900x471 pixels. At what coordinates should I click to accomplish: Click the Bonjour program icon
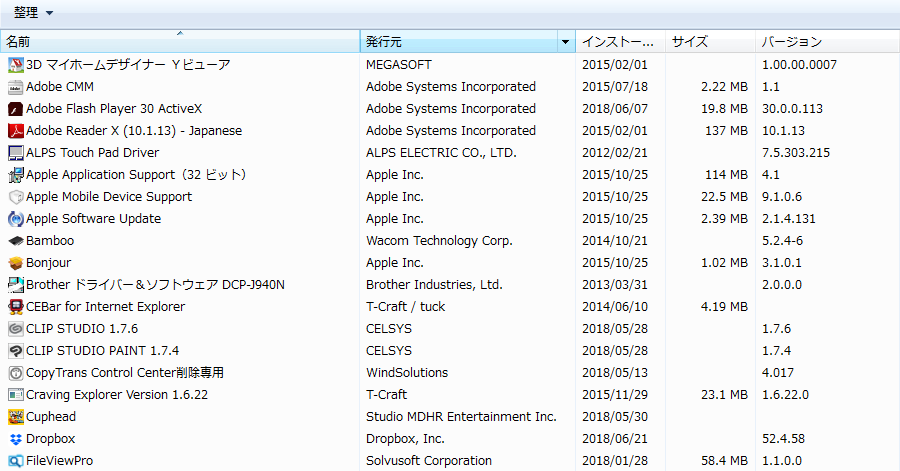(x=15, y=263)
